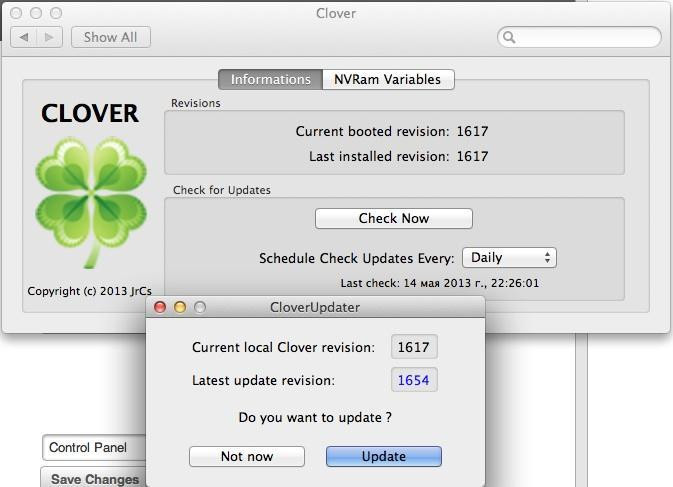Click the blue Update button

click(x=384, y=456)
